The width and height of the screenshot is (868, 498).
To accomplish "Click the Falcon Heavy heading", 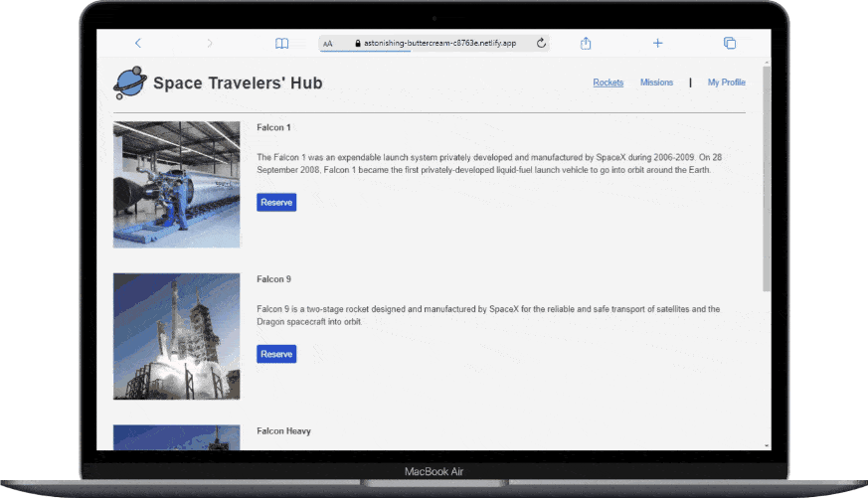I will point(283,431).
